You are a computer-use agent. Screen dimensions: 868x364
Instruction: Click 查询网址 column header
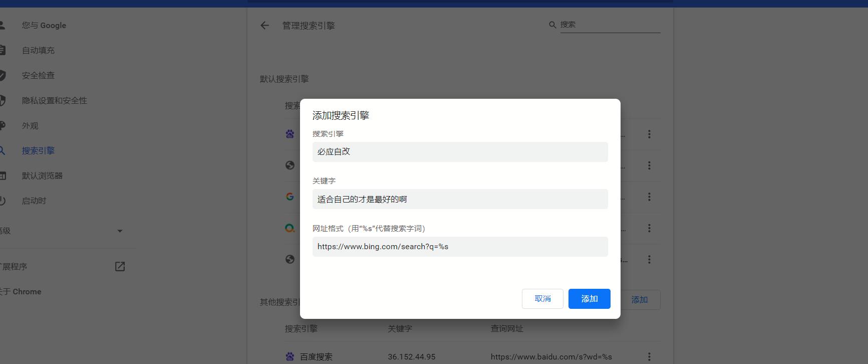tap(507, 329)
